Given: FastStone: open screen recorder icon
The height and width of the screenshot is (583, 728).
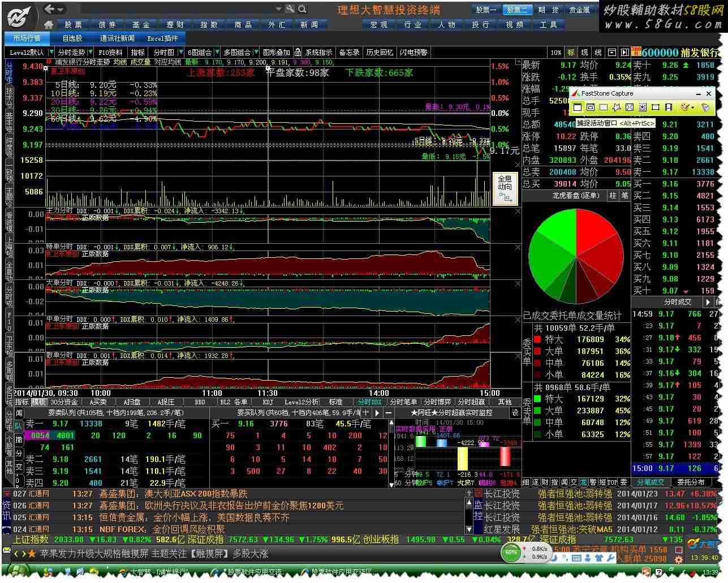Looking at the screenshot, I should [669, 107].
